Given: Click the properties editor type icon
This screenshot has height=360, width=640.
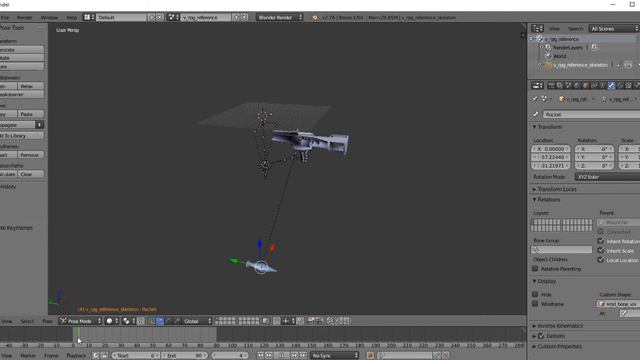Looking at the screenshot, I should tap(537, 85).
